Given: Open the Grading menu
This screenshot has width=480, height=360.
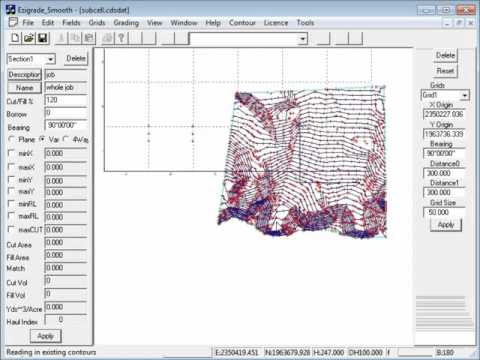Looking at the screenshot, I should (x=126, y=23).
